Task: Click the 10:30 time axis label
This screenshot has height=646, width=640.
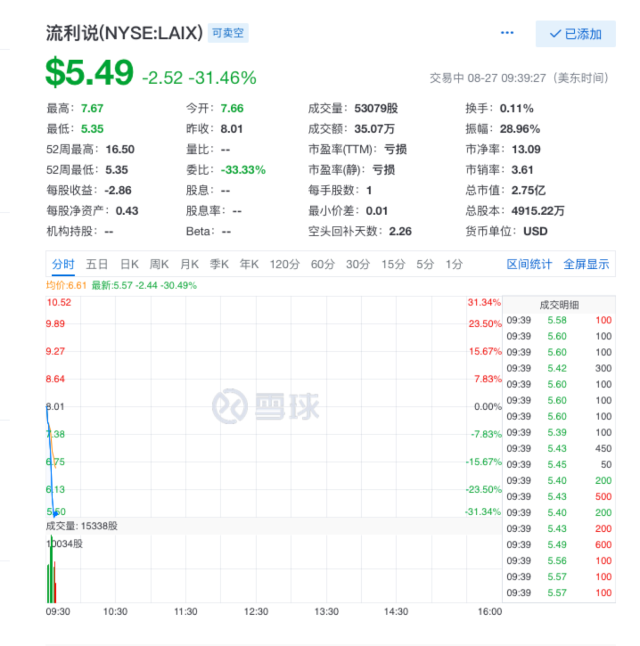Action: 115,612
